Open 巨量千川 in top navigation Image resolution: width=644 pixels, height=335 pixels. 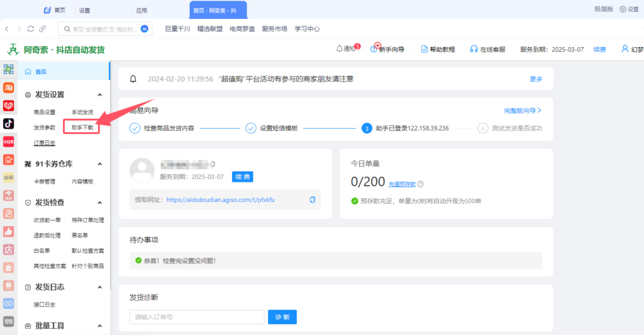[x=177, y=29]
